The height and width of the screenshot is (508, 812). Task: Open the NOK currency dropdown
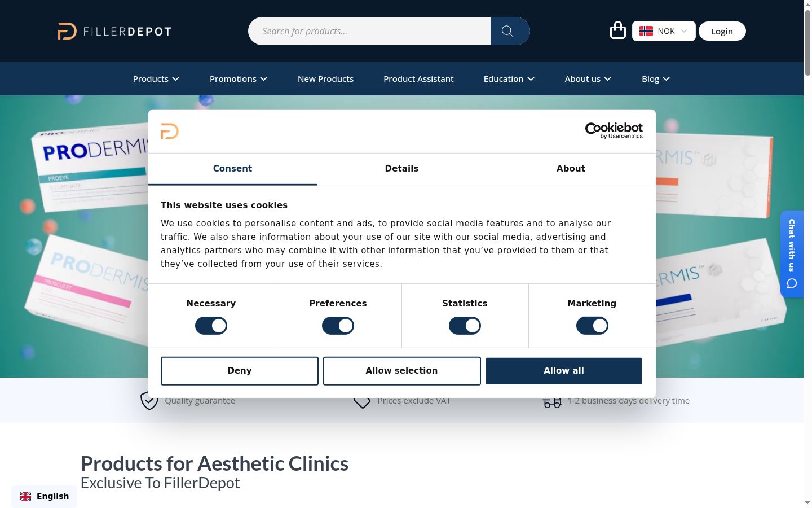[x=664, y=31]
